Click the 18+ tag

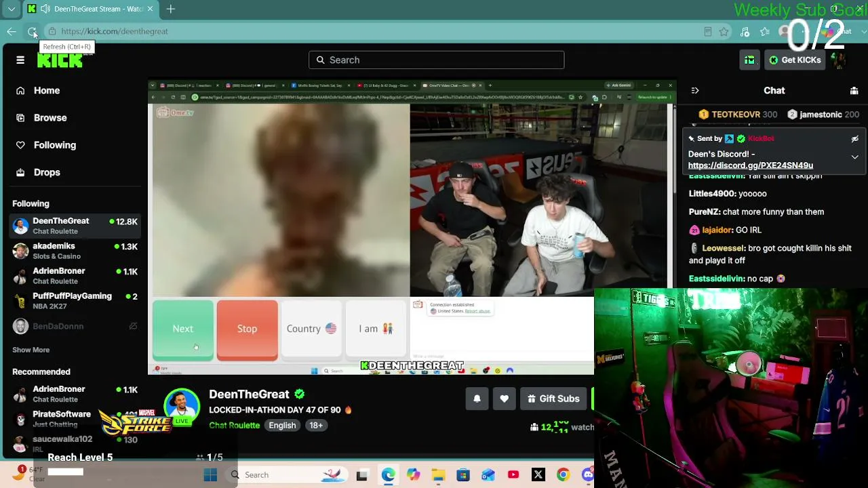click(x=316, y=426)
